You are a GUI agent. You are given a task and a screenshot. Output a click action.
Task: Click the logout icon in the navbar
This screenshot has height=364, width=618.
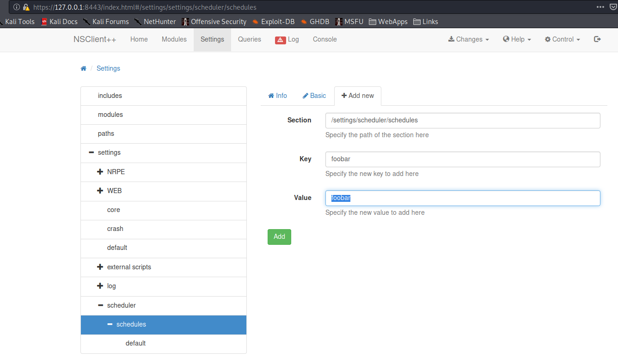pyautogui.click(x=597, y=39)
